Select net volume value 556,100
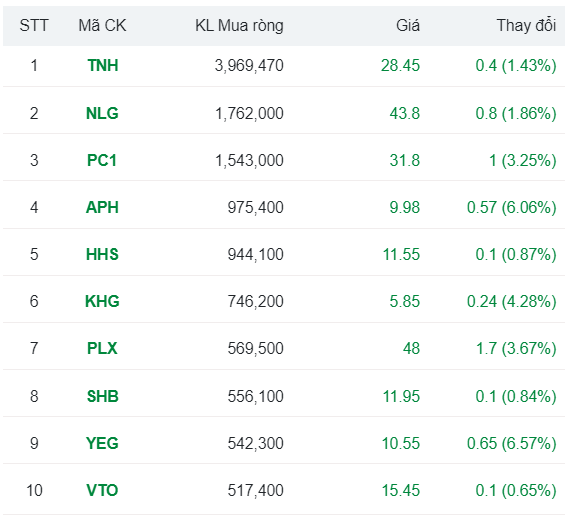570x516 pixels. [256, 396]
